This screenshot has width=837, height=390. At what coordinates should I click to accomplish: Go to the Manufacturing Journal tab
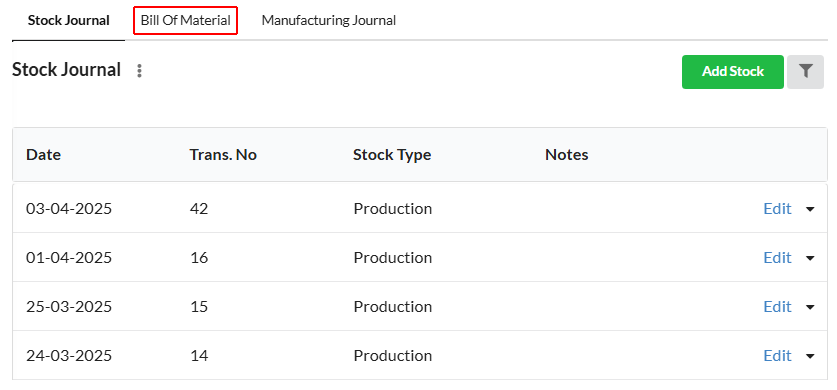328,21
